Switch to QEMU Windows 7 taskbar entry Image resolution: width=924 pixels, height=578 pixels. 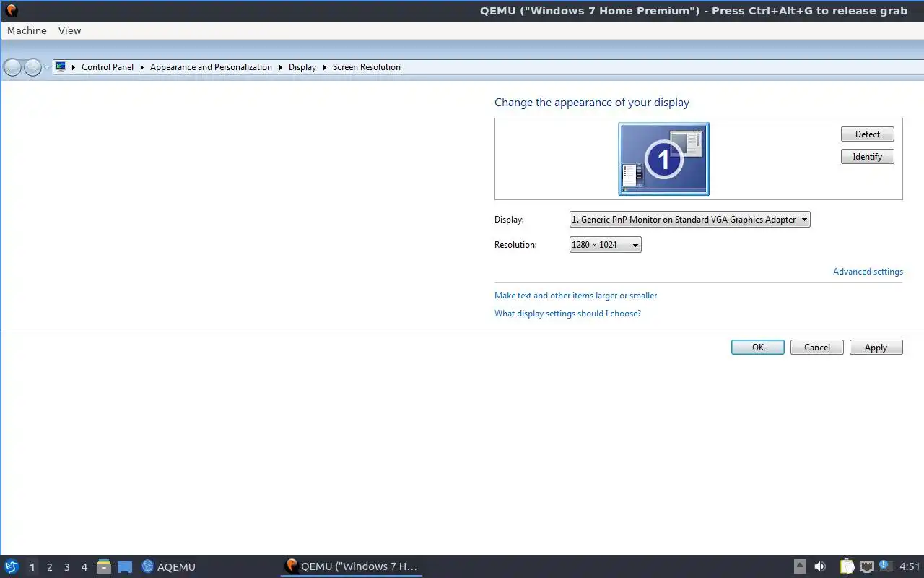[x=352, y=566]
